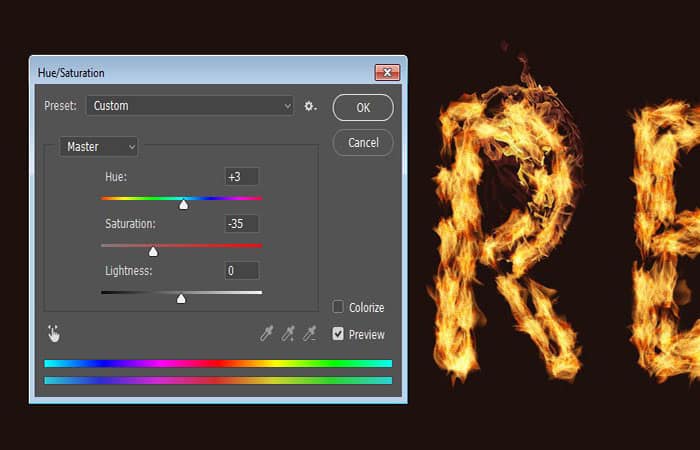This screenshot has width=700, height=450.
Task: Click the Saturation value field showing -35
Action: (242, 223)
